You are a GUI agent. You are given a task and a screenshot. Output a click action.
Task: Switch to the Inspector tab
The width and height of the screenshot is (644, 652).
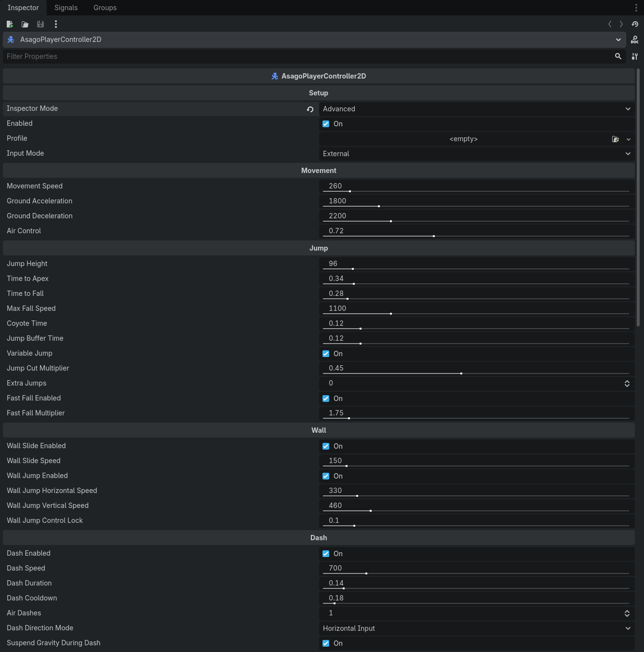tap(23, 8)
